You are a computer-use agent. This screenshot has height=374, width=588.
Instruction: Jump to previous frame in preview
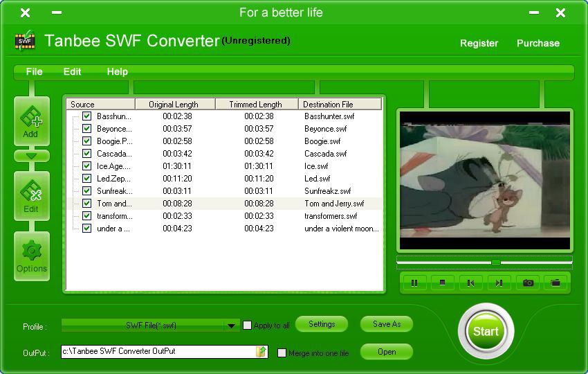pyautogui.click(x=471, y=283)
